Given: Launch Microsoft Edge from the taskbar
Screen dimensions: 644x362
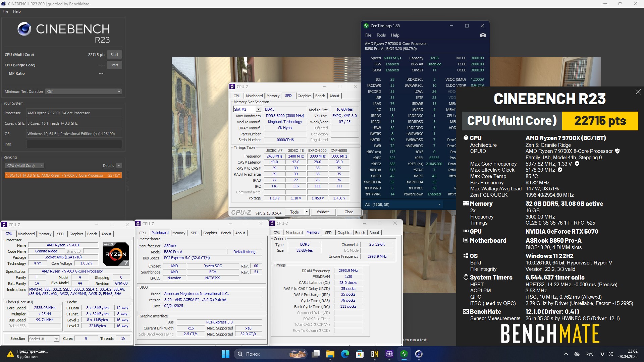Looking at the screenshot, I should [345, 354].
